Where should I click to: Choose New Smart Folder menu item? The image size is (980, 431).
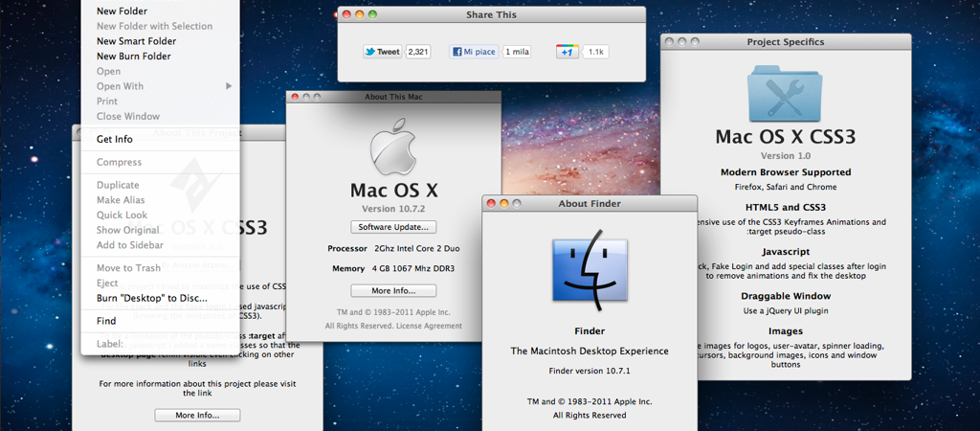point(136,41)
